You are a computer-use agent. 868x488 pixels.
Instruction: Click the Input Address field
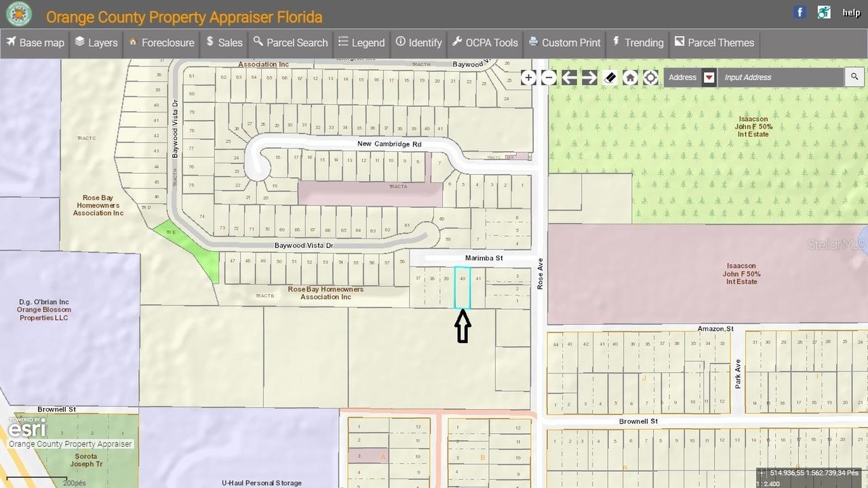point(781,77)
